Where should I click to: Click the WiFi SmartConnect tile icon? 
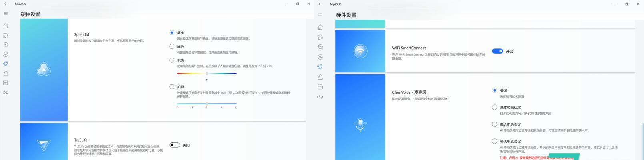360,51
